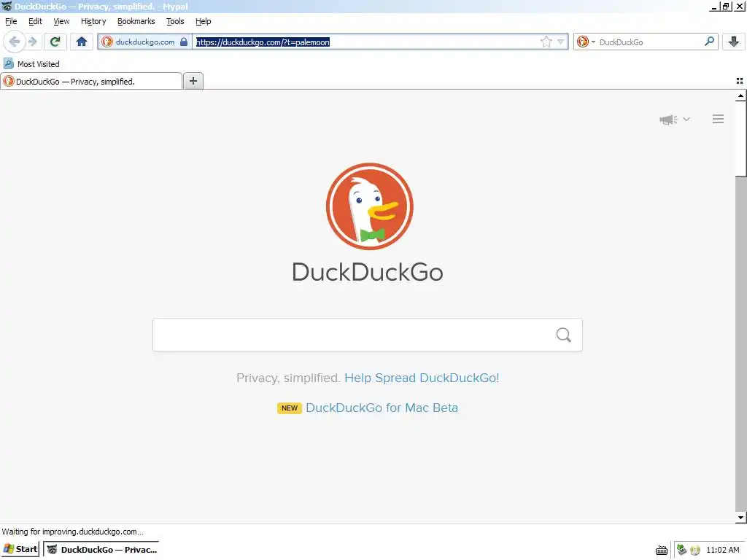Image resolution: width=747 pixels, height=560 pixels.
Task: Go back using the Back arrow
Action: coord(15,42)
